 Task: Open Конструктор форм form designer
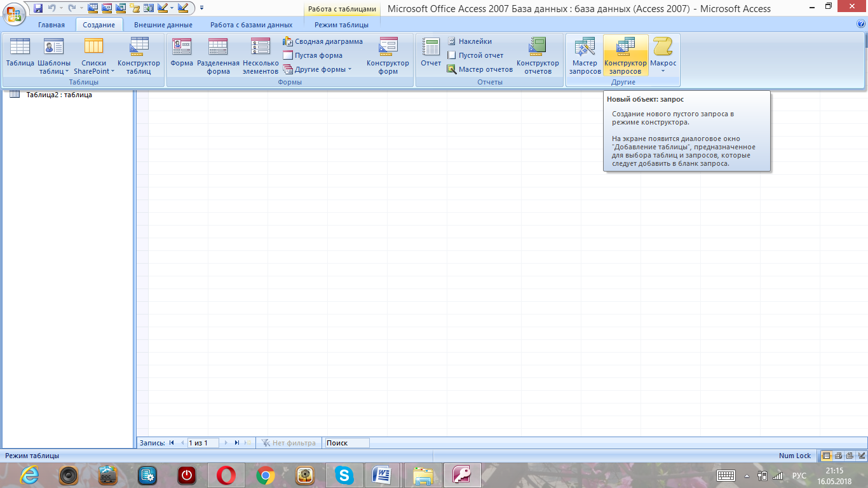coord(388,55)
